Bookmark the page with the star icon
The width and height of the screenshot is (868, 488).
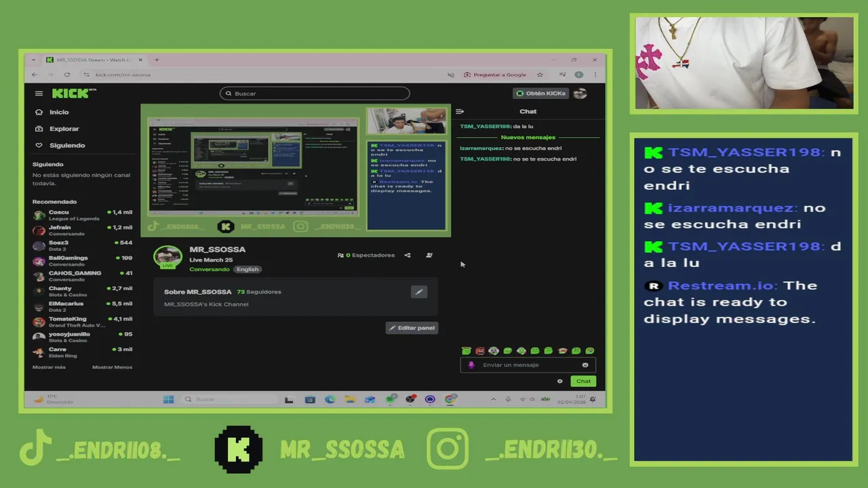[x=540, y=75]
